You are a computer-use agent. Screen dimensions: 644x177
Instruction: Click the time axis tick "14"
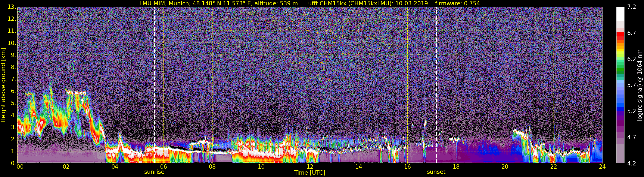pyautogui.click(x=358, y=167)
